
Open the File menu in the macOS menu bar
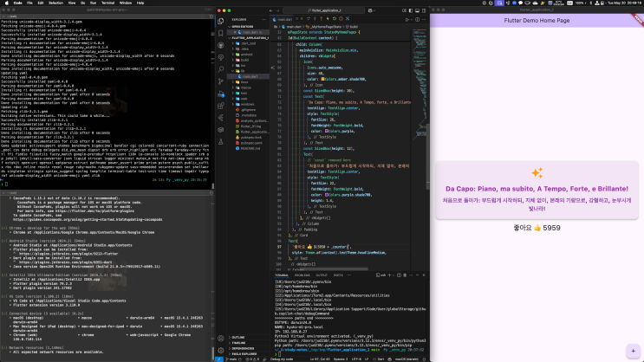click(x=29, y=3)
